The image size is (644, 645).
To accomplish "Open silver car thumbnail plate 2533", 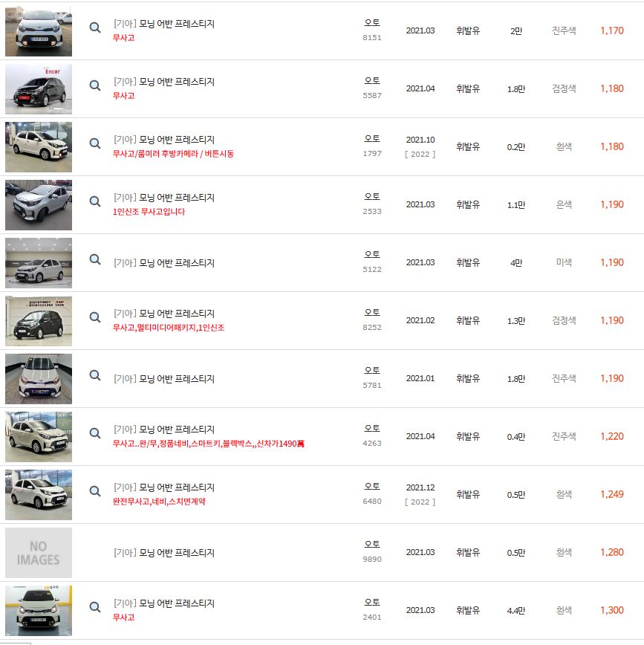I will [39, 205].
